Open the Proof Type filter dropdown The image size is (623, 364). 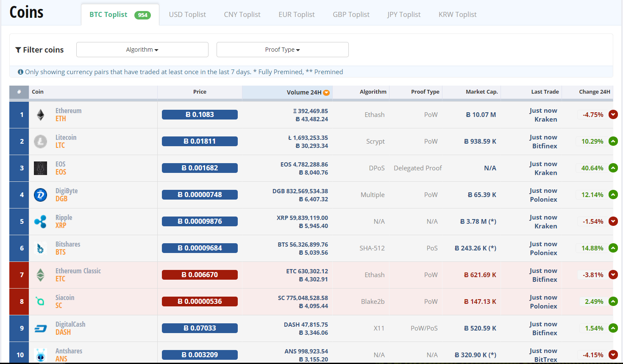click(x=283, y=50)
